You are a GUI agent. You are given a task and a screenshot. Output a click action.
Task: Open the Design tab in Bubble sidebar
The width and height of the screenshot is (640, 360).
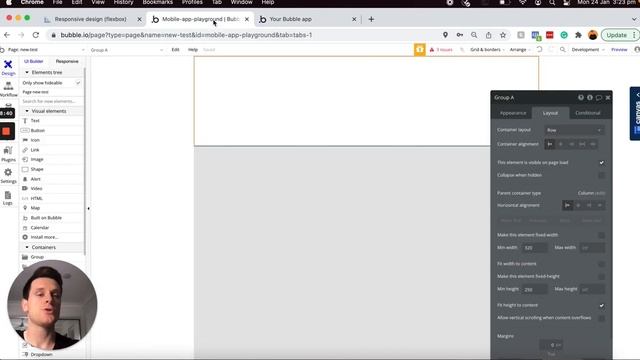click(x=8, y=68)
